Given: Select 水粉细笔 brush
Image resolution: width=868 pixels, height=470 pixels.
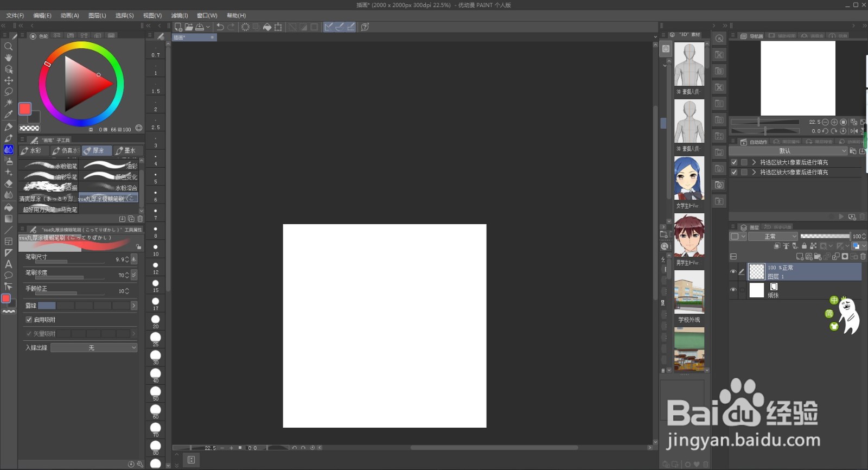Looking at the screenshot, I should click(49, 166).
